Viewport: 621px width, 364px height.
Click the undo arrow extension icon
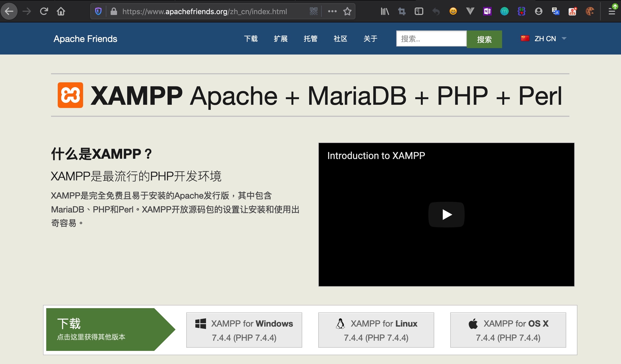coord(436,11)
